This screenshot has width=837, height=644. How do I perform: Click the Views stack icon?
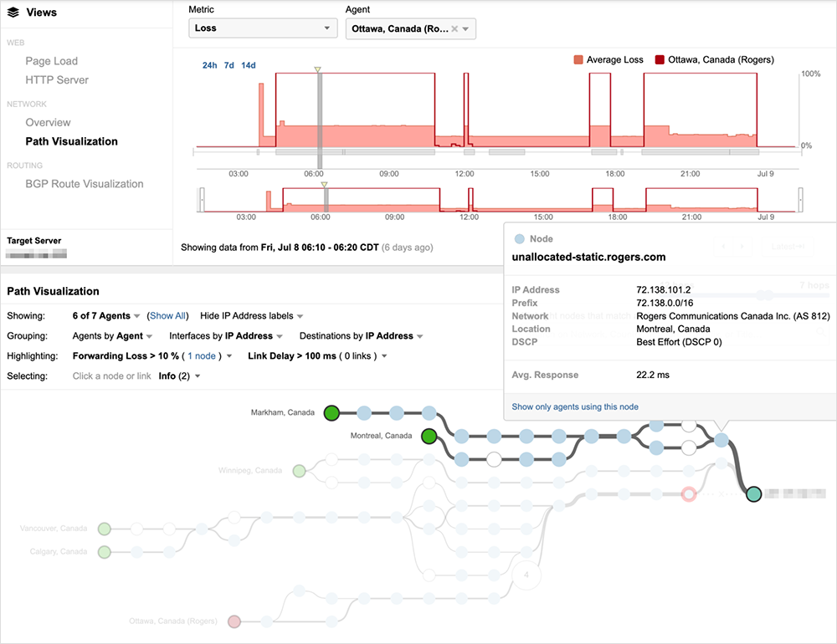coord(13,13)
